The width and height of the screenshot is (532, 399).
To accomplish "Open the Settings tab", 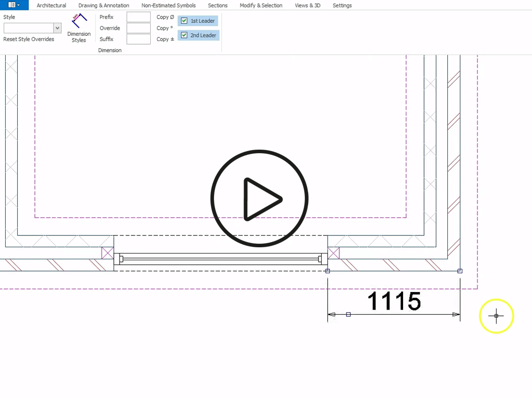I will pos(342,5).
